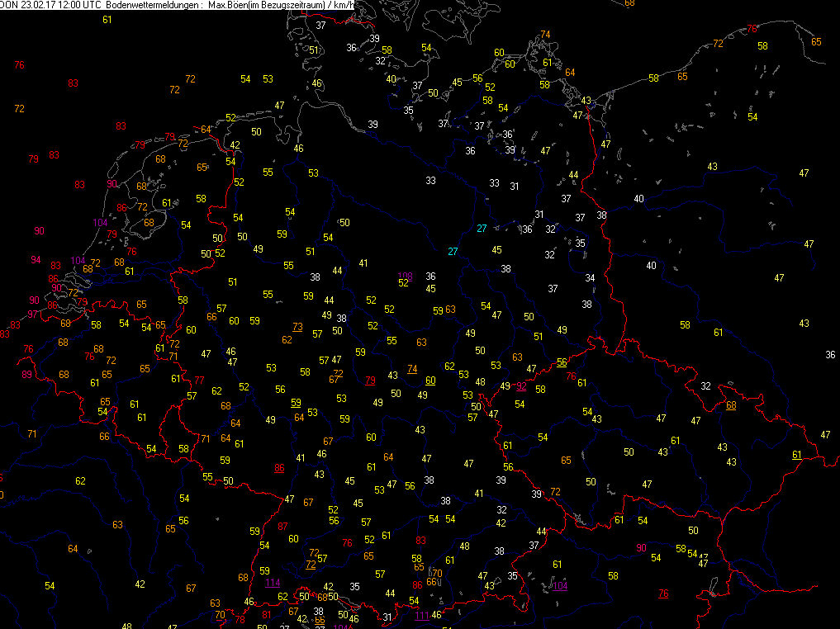Image resolution: width=840 pixels, height=629 pixels.
Task: Open the underlined 111 gust reading
Action: [421, 615]
